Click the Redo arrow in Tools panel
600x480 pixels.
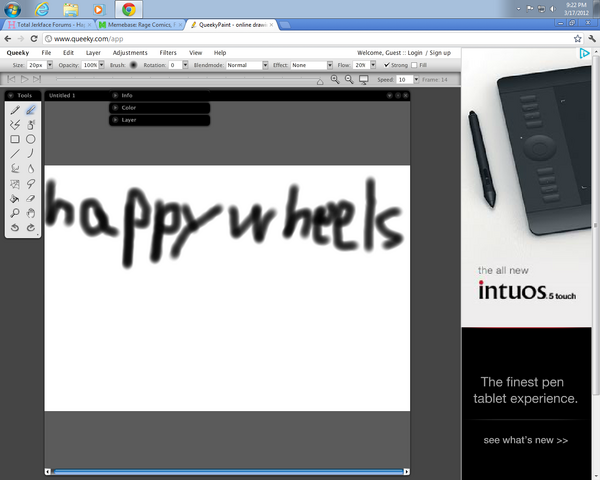coord(31,227)
